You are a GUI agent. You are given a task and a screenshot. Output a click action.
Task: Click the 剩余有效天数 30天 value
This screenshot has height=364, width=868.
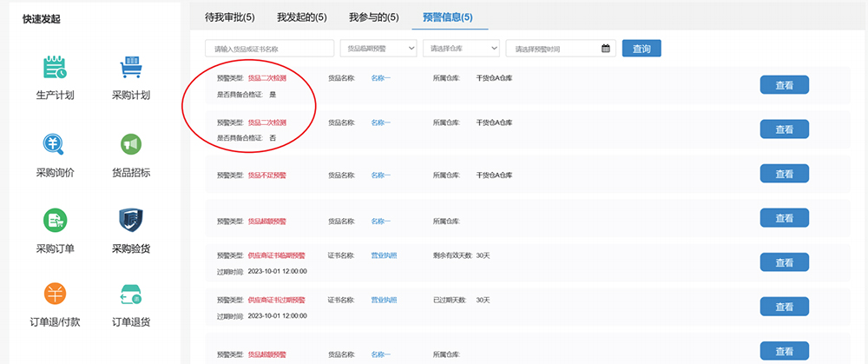coord(483,255)
